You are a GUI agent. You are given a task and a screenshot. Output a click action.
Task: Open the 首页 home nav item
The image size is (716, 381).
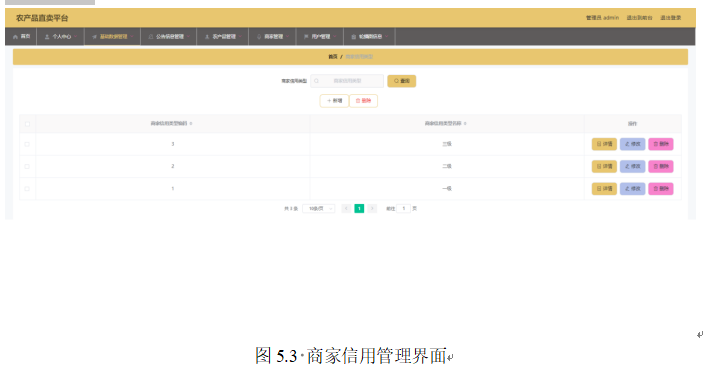click(x=21, y=37)
